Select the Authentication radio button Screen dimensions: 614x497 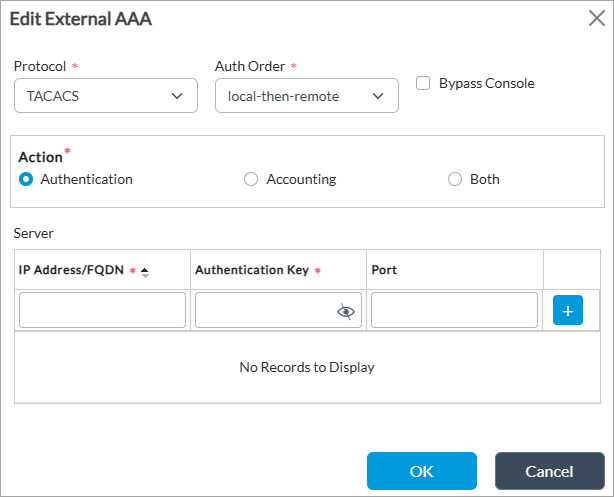point(26,179)
